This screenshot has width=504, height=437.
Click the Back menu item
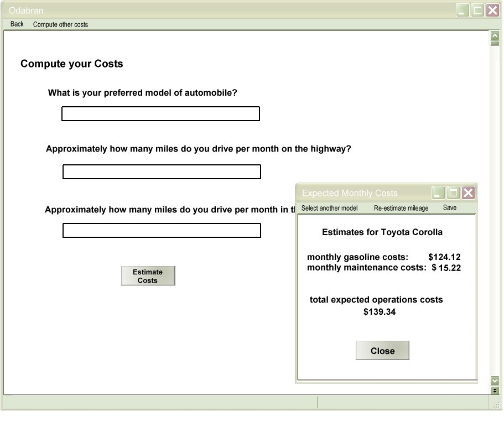[x=17, y=24]
